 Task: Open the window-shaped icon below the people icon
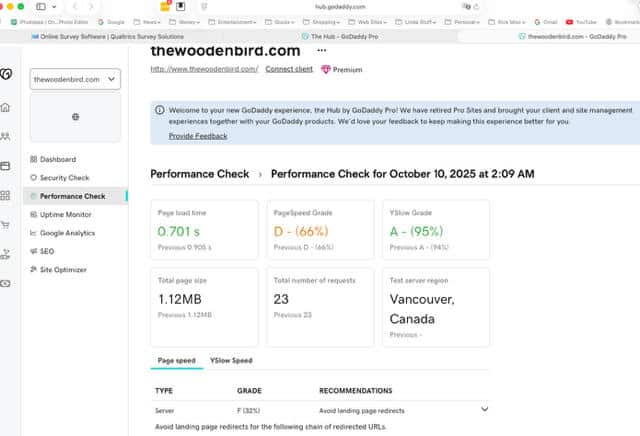5,166
